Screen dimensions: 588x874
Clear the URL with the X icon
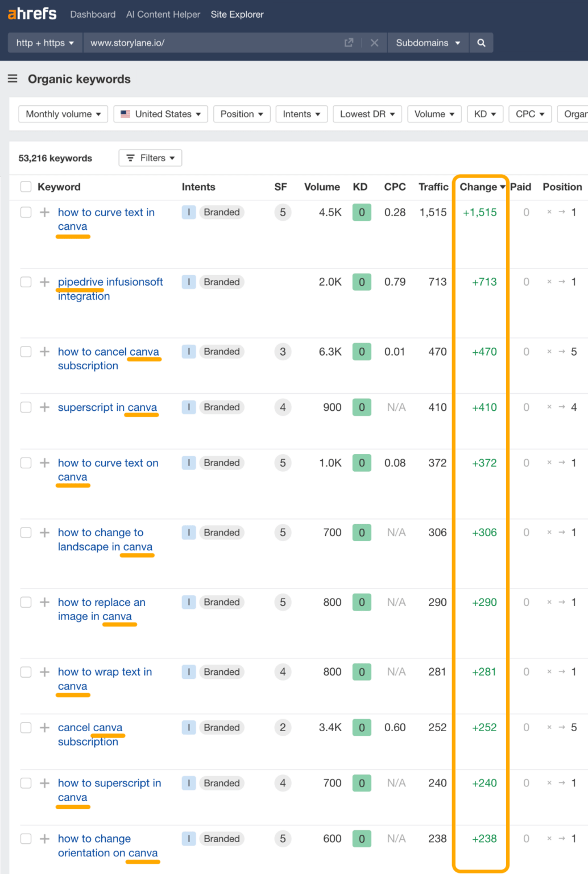coord(374,42)
